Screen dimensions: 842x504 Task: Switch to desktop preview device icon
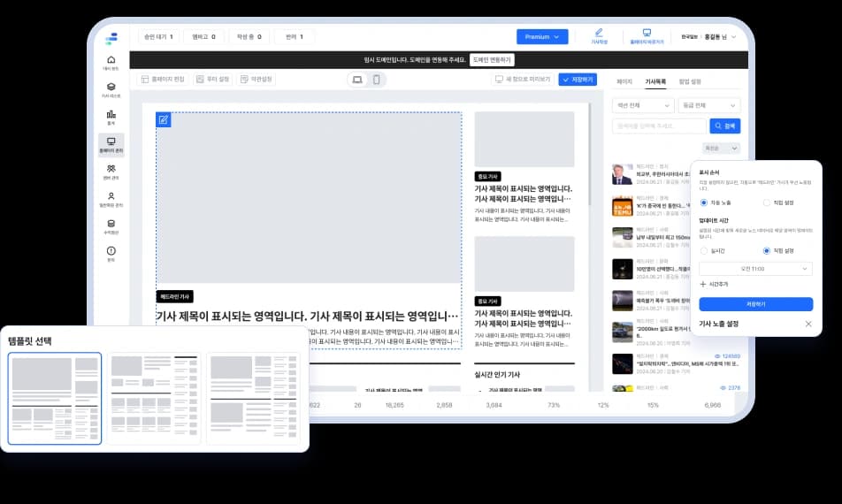[357, 80]
